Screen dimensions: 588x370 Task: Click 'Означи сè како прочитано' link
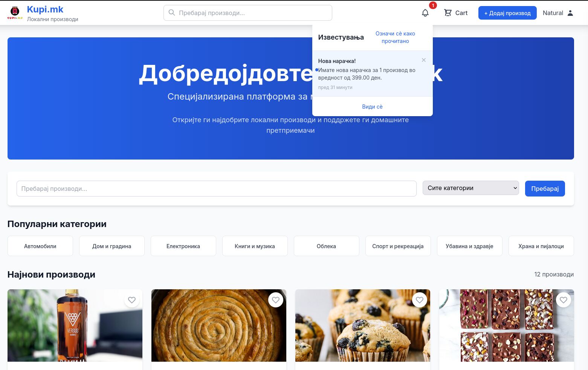tap(395, 37)
